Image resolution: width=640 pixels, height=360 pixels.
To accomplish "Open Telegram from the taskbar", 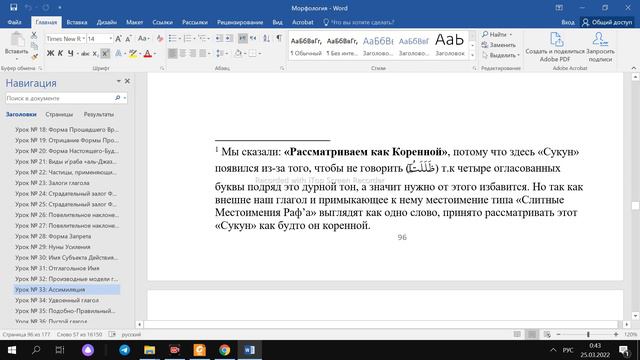I will click(124, 350).
